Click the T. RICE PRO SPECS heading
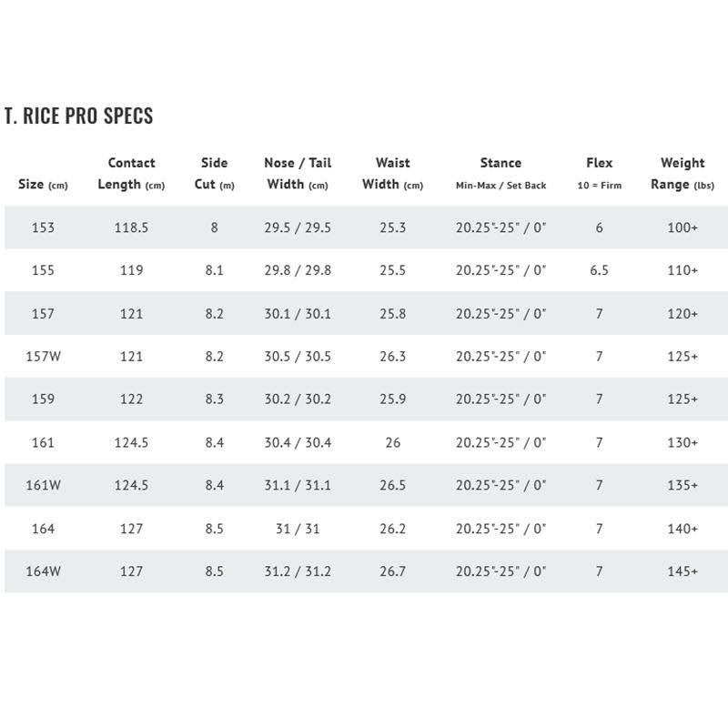 [x=78, y=116]
